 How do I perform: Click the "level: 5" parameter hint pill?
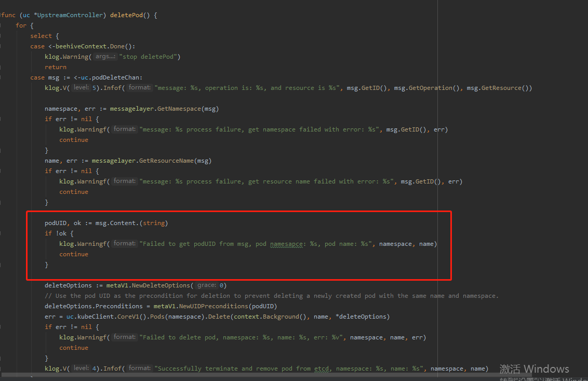coord(81,87)
